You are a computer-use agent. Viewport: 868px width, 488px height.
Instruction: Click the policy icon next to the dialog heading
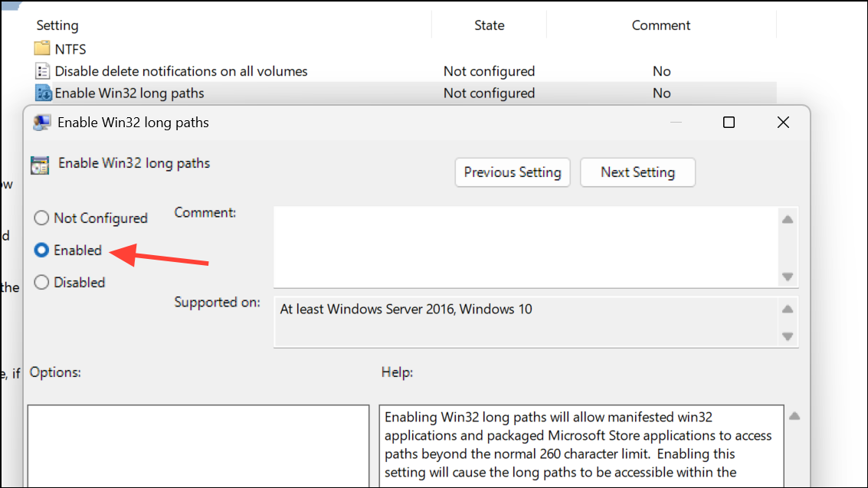pyautogui.click(x=40, y=163)
